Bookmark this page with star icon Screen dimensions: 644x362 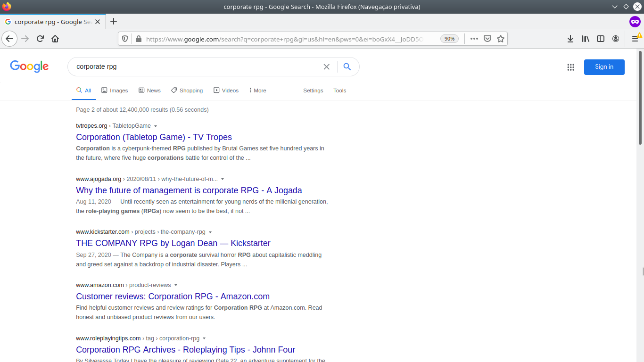click(501, 39)
